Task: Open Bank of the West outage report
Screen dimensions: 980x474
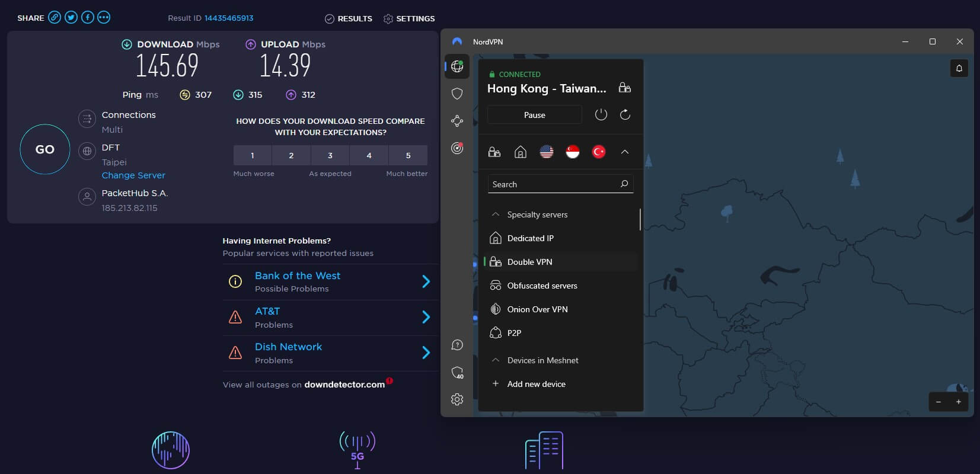Action: (x=298, y=276)
